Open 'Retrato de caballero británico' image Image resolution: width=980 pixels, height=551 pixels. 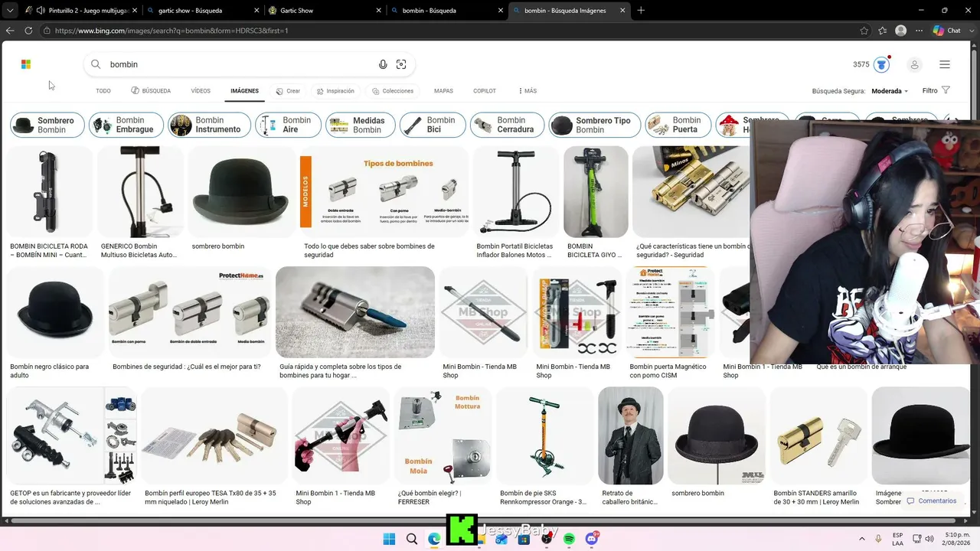[x=631, y=435]
